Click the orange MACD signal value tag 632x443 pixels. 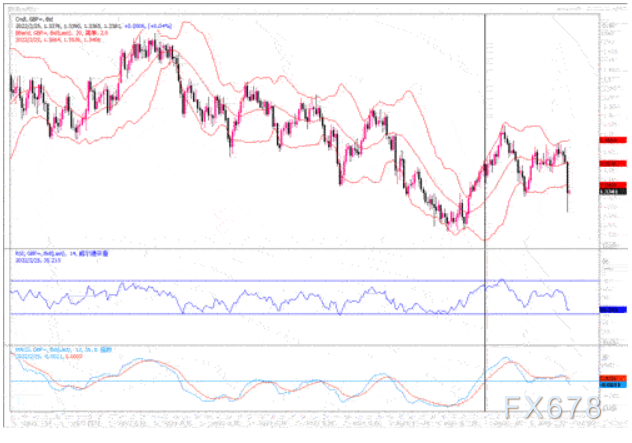(613, 379)
